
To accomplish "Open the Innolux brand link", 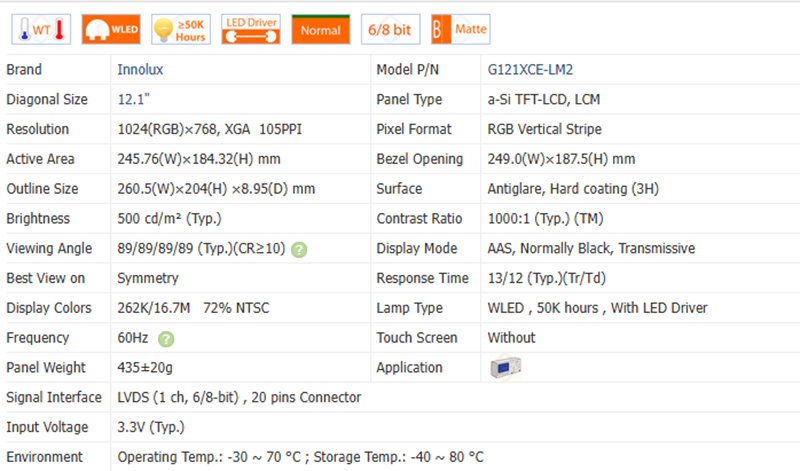I will [140, 69].
